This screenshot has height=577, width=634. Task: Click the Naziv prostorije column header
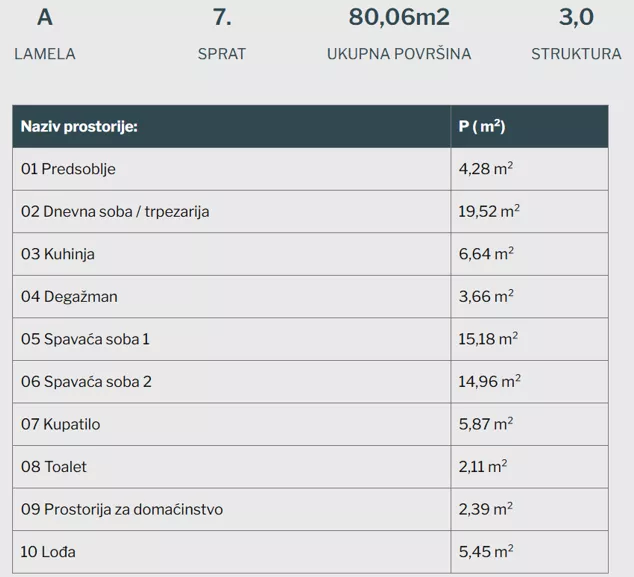point(79,127)
